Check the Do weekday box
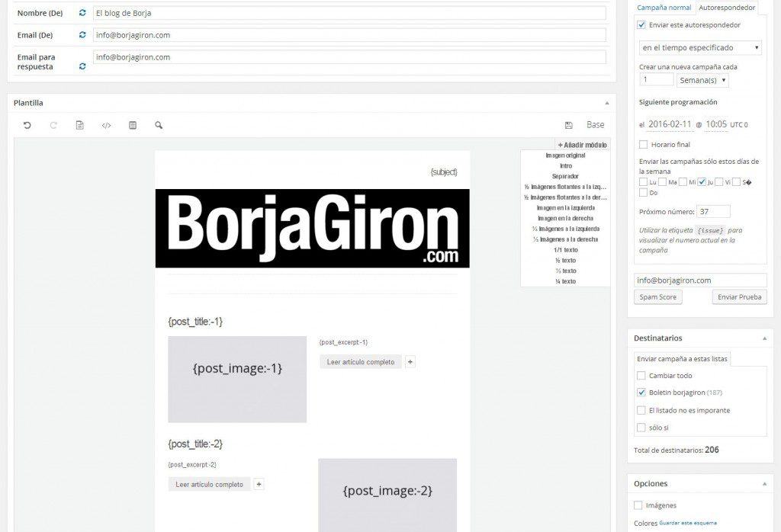This screenshot has height=532, width=781. click(644, 193)
